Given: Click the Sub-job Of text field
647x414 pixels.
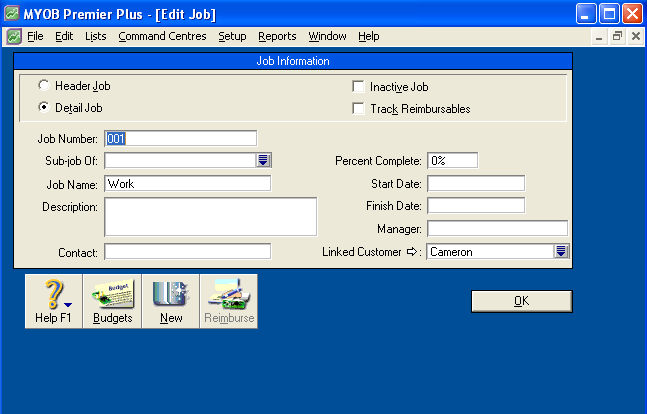Looking at the screenshot, I should [x=181, y=160].
